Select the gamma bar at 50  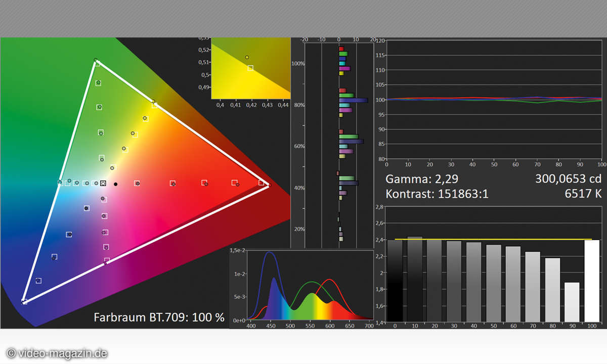pos(494,283)
